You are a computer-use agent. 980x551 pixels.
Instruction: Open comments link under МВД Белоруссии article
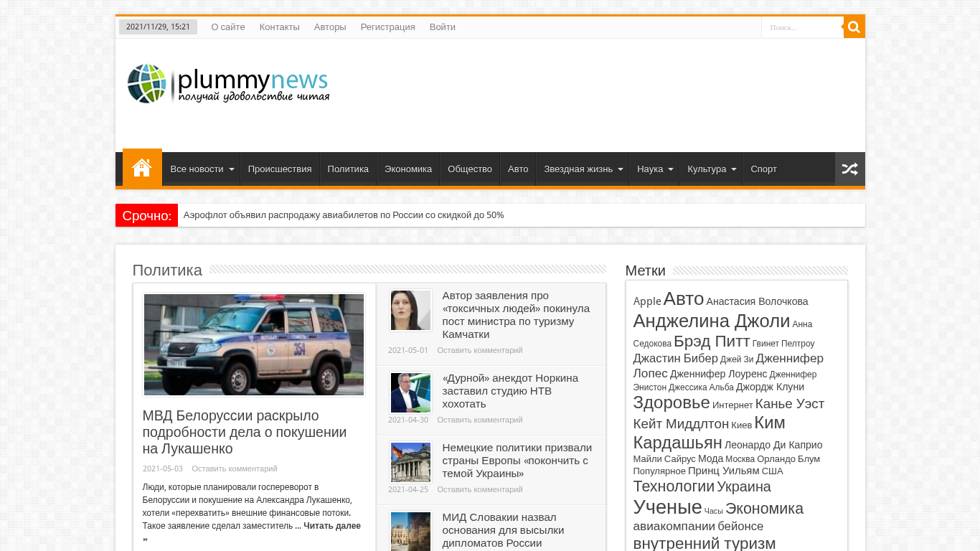[x=235, y=468]
